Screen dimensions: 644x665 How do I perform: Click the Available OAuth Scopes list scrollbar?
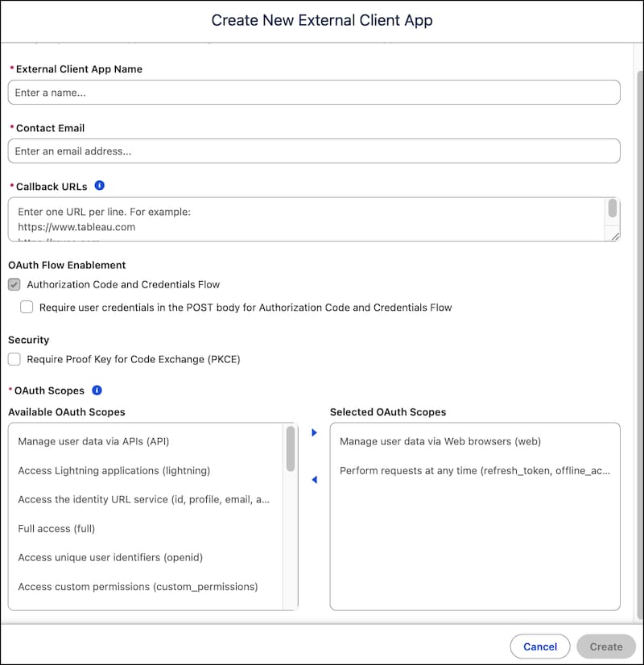tap(291, 448)
